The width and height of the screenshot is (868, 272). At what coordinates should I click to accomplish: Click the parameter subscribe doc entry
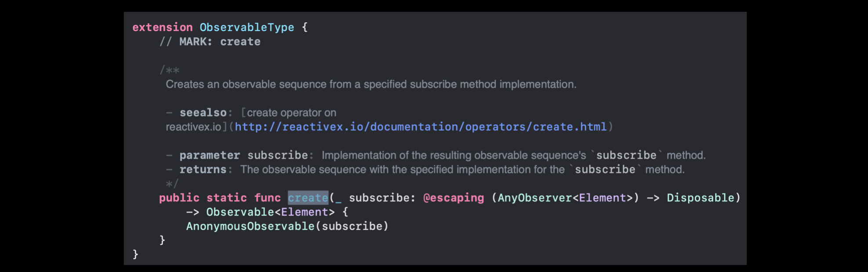pyautogui.click(x=244, y=155)
